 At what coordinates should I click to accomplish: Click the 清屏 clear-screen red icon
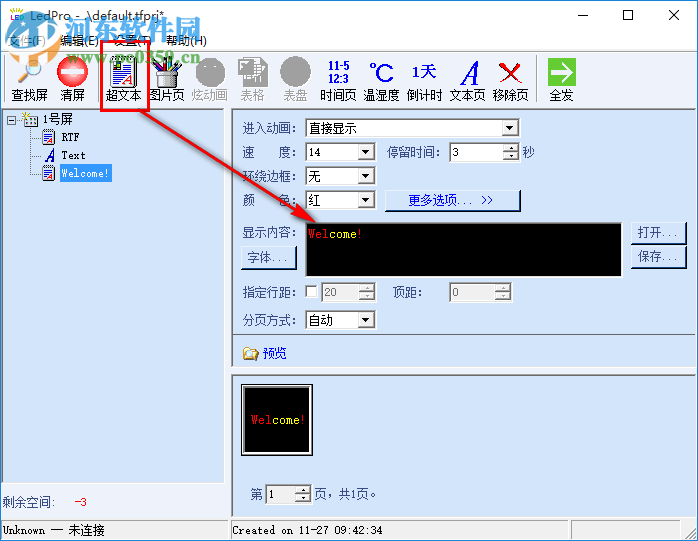pyautogui.click(x=72, y=72)
